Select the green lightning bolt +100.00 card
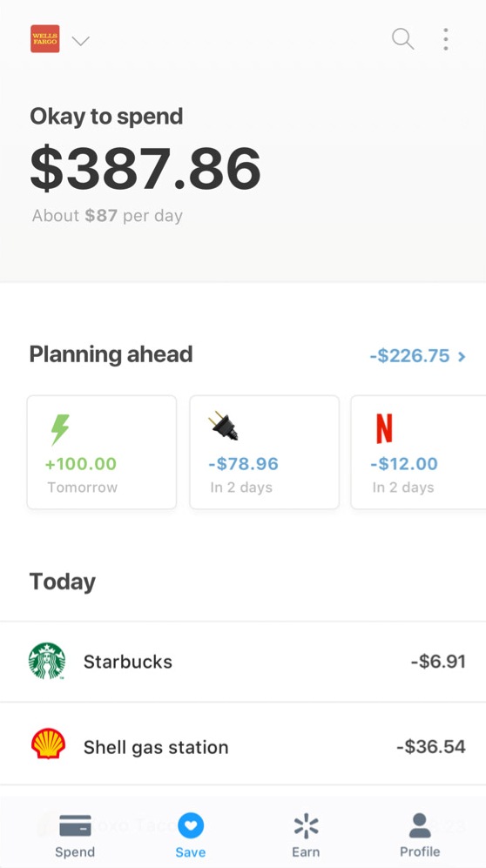This screenshot has width=486, height=868. click(x=102, y=452)
